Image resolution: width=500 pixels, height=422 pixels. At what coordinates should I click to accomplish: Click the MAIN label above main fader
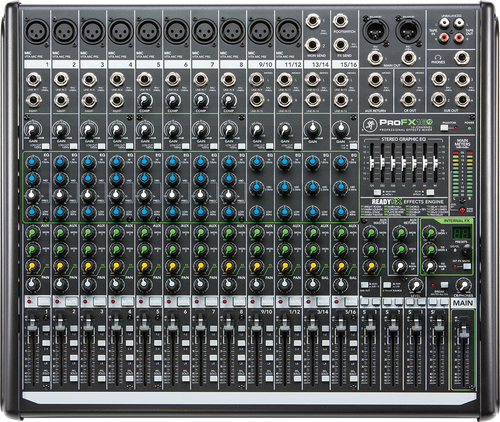click(463, 303)
